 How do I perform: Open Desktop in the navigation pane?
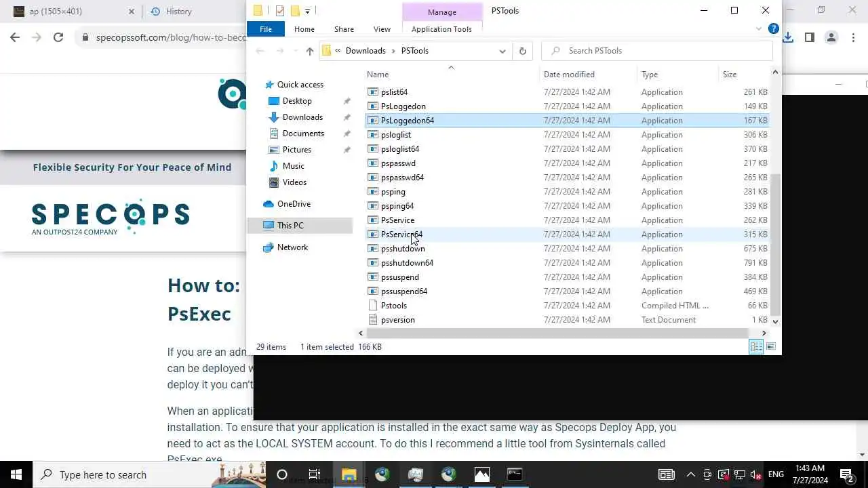297,101
